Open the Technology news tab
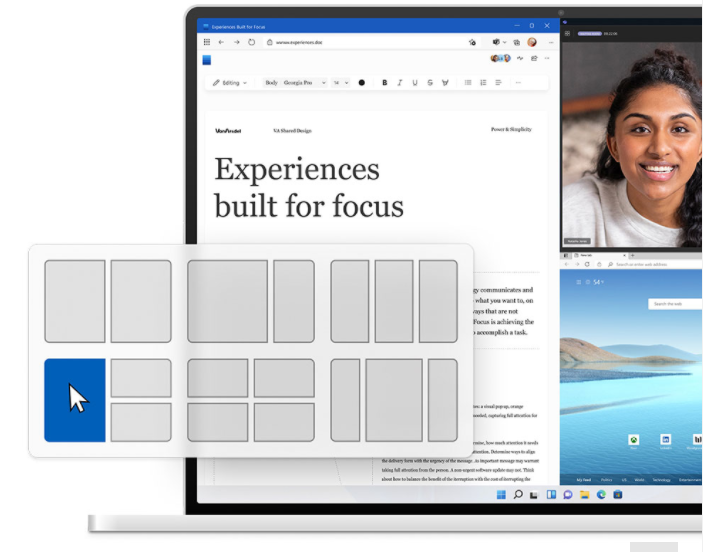Screen dimensions: 703x552 [661, 479]
